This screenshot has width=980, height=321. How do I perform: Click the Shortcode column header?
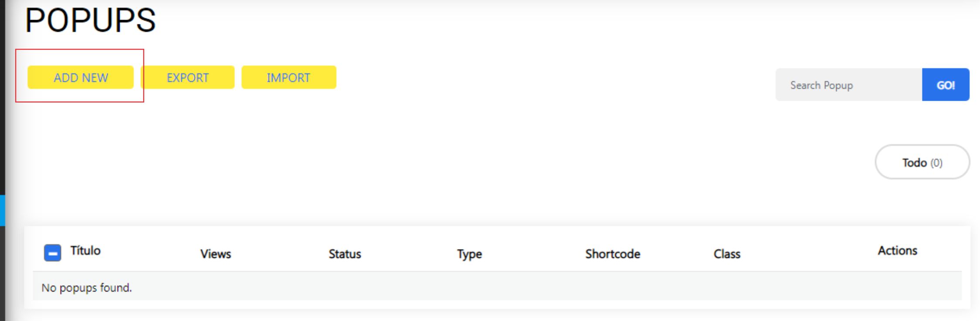612,254
